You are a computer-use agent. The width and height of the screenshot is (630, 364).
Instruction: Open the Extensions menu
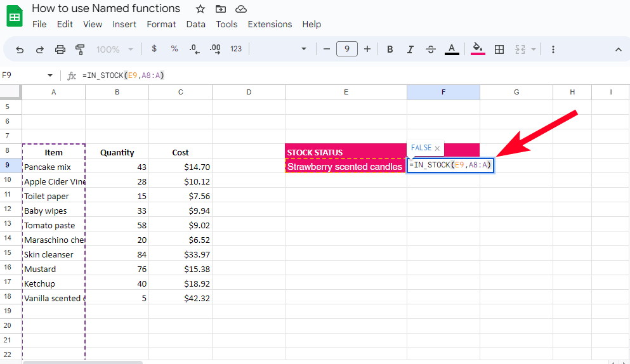pos(270,24)
